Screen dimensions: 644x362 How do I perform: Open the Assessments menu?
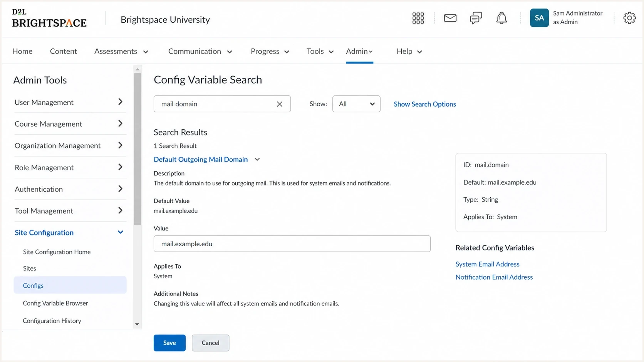(x=121, y=51)
